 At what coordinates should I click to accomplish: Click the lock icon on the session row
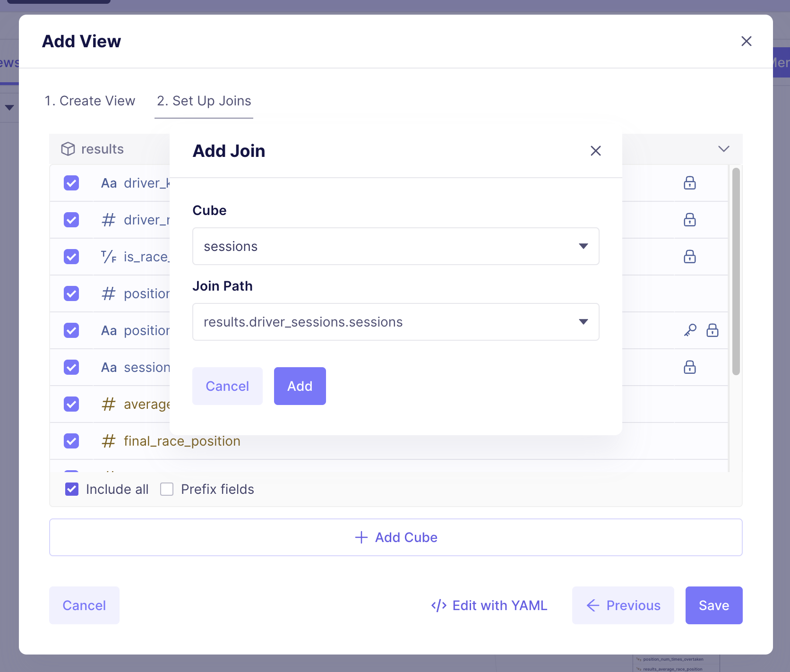[x=689, y=367]
